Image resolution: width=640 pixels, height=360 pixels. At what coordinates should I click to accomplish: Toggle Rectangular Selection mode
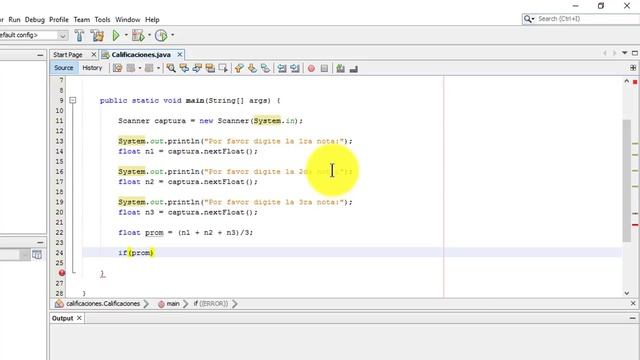click(x=223, y=68)
